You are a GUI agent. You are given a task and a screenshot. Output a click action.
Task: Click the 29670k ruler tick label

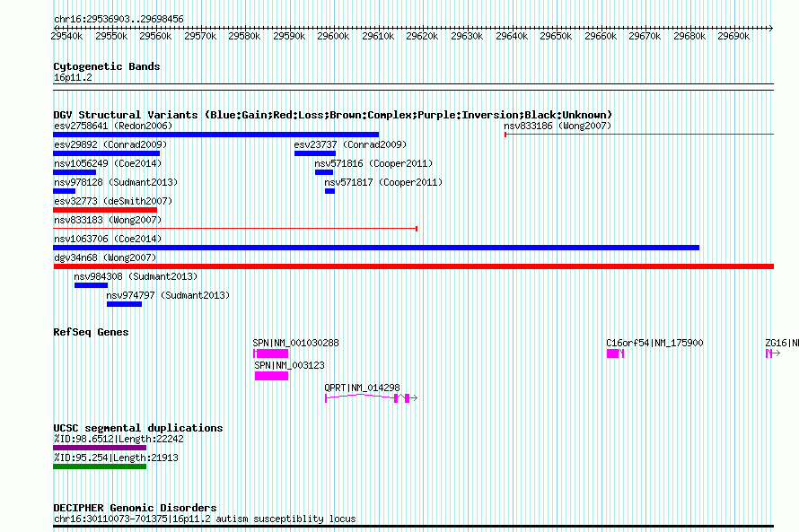645,36
